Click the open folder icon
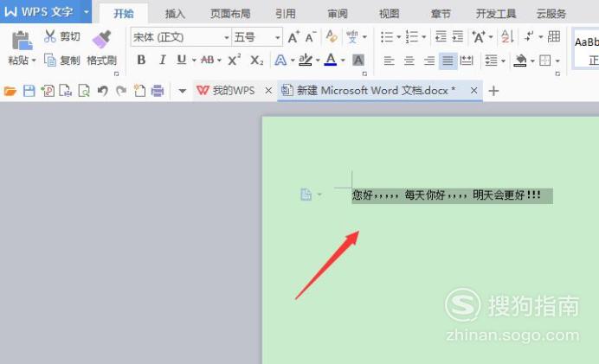This screenshot has width=599, height=364. coord(10,91)
